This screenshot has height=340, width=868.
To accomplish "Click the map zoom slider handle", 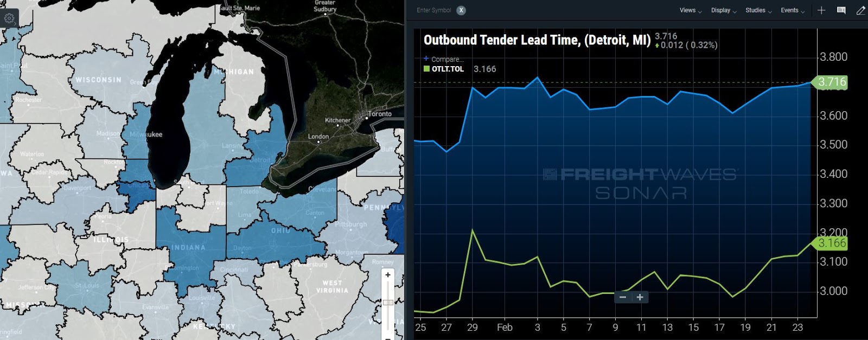I will [x=388, y=303].
